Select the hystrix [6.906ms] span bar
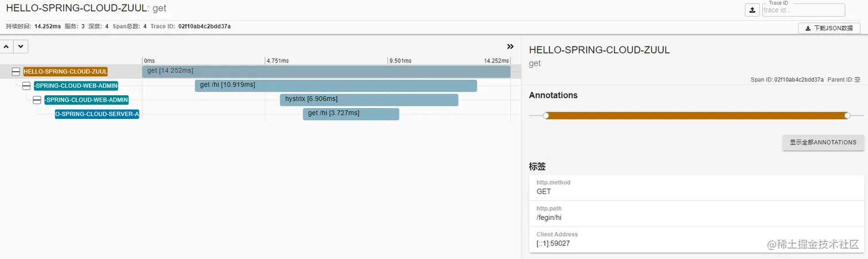 369,100
